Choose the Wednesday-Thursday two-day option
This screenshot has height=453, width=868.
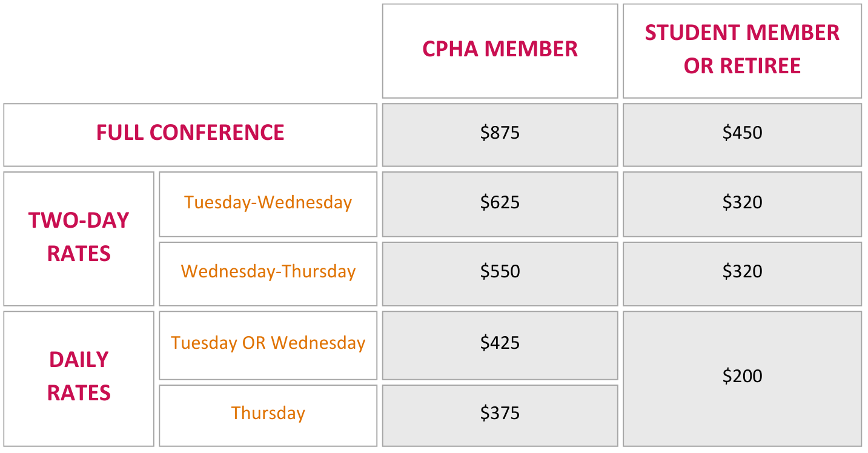268,274
